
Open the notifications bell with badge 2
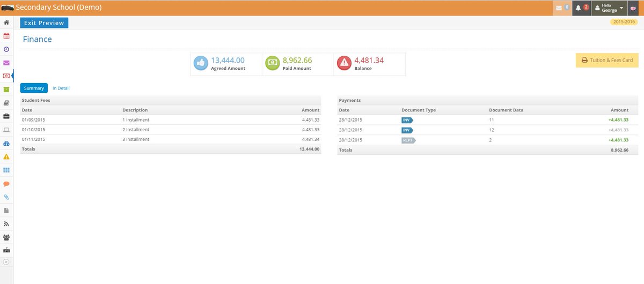click(582, 8)
